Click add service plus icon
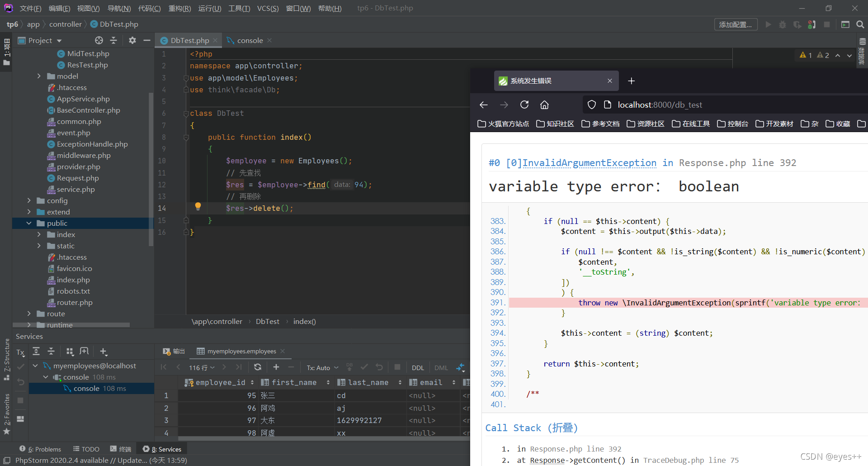Image resolution: width=868 pixels, height=466 pixels. click(x=104, y=352)
